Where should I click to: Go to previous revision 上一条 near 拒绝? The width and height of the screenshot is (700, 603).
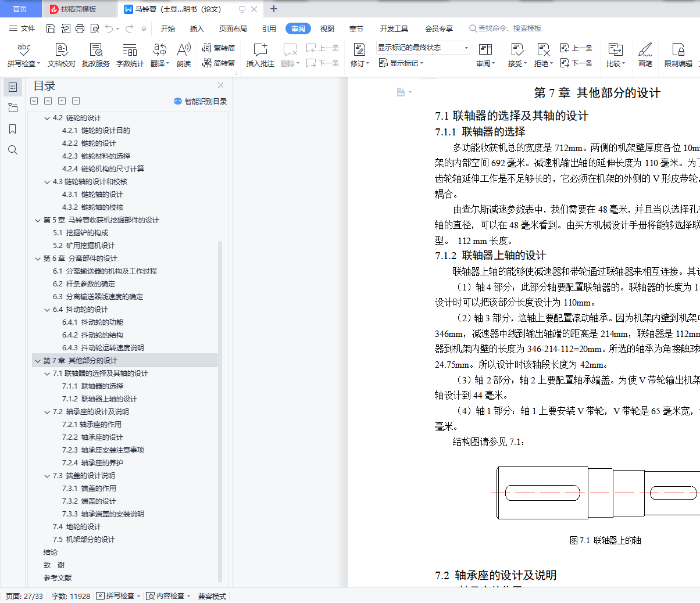point(576,48)
